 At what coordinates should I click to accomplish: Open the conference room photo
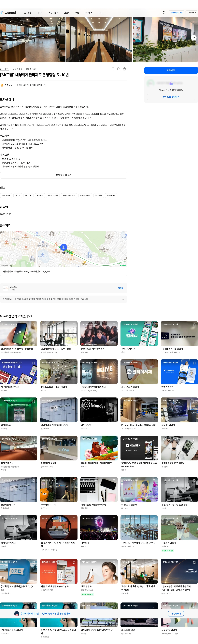tap(99, 40)
